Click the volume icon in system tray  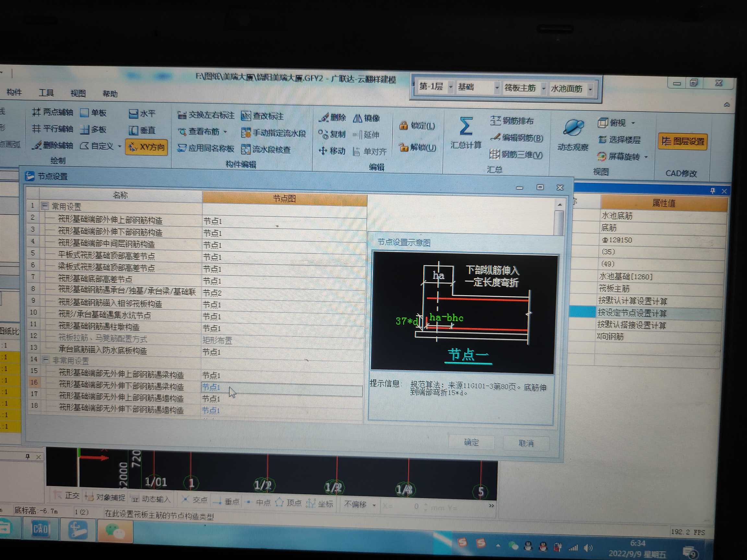(x=588, y=547)
